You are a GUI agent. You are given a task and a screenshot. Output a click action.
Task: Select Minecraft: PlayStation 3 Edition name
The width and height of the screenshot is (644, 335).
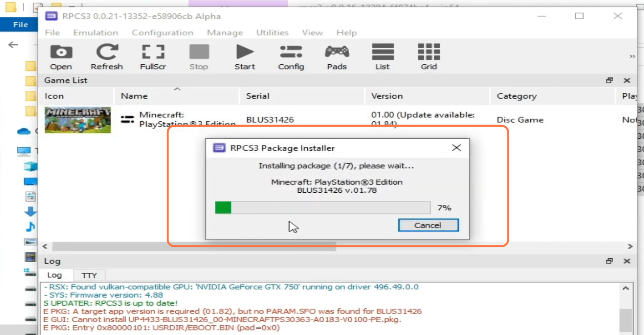[187, 120]
